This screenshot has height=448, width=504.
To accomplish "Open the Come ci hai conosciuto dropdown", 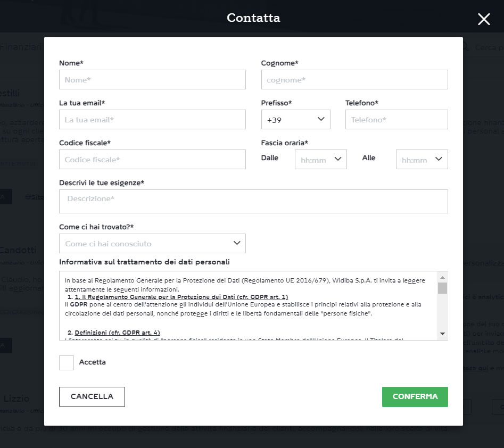I will [152, 244].
